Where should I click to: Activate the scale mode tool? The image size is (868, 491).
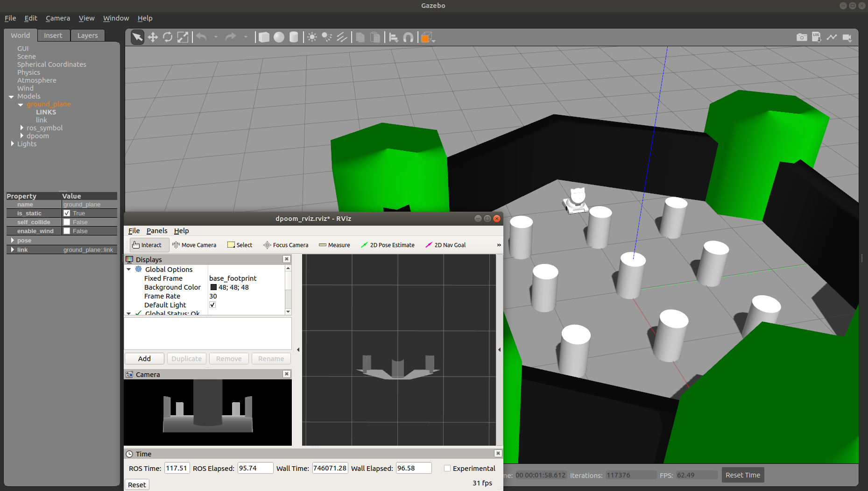coord(183,37)
